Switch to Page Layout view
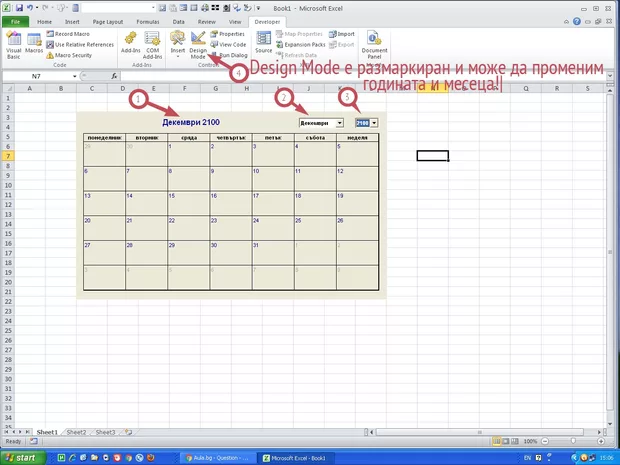The width and height of the screenshot is (620, 465). pyautogui.click(x=505, y=441)
